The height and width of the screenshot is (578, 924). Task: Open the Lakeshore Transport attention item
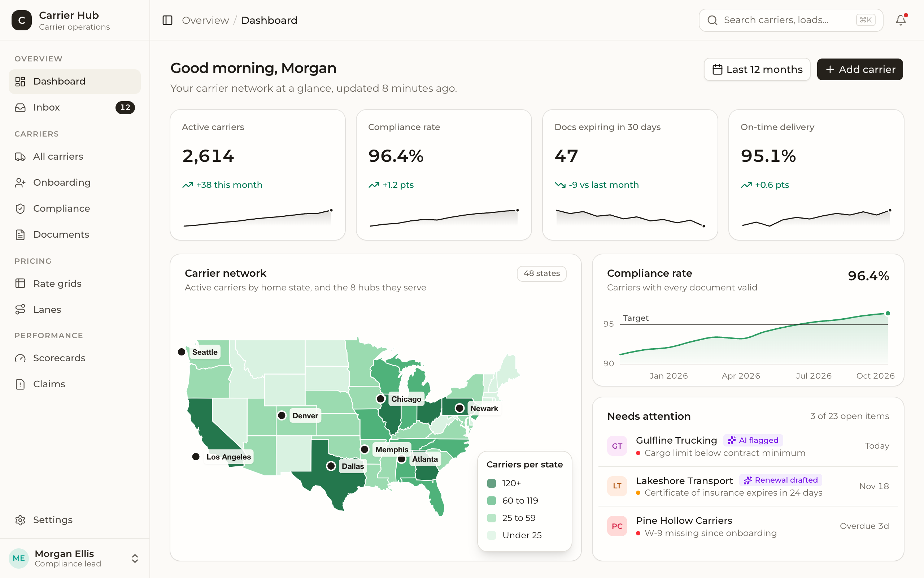(x=748, y=486)
